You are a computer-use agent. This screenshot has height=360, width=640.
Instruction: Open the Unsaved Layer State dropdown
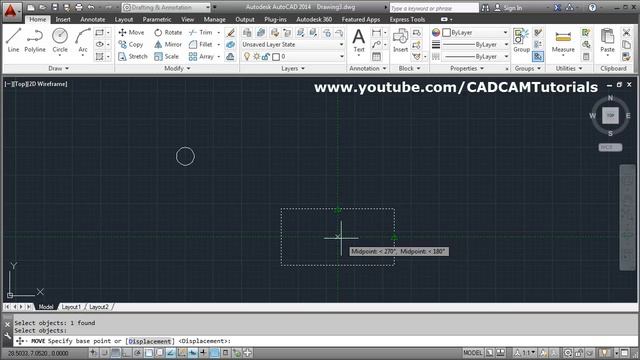292,44
